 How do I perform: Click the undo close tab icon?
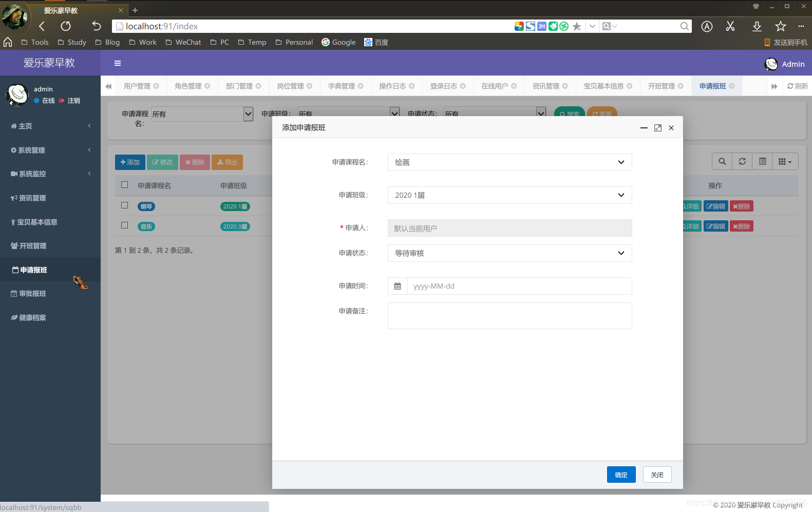(x=96, y=26)
